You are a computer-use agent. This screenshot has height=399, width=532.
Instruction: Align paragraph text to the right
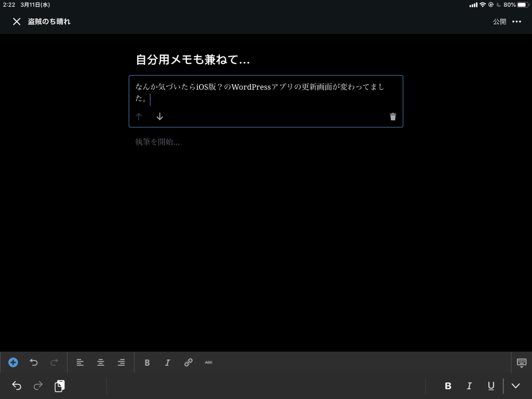[121, 363]
